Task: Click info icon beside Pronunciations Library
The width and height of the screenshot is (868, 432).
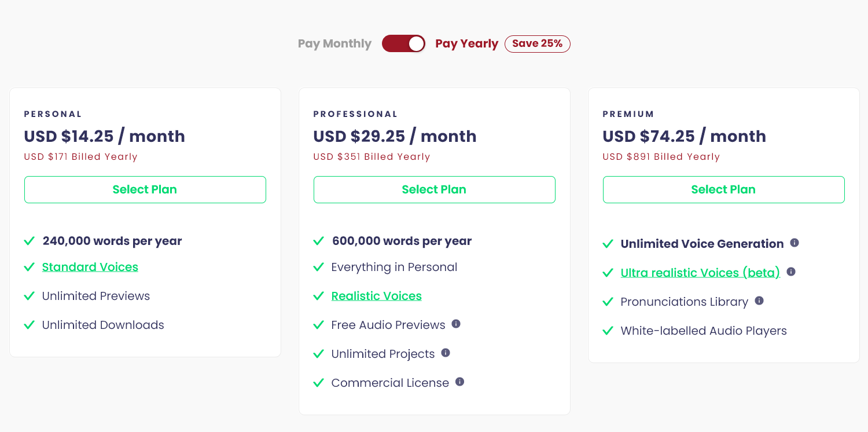Action: pos(759,301)
